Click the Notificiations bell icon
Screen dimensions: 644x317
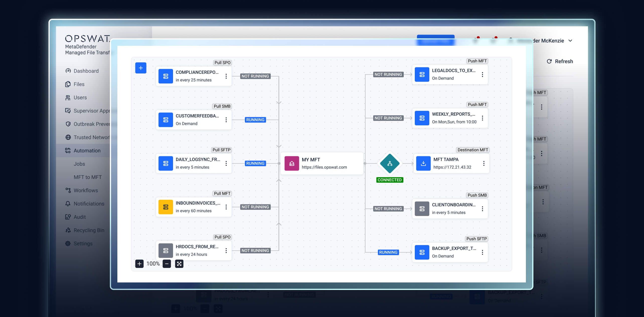coord(68,204)
